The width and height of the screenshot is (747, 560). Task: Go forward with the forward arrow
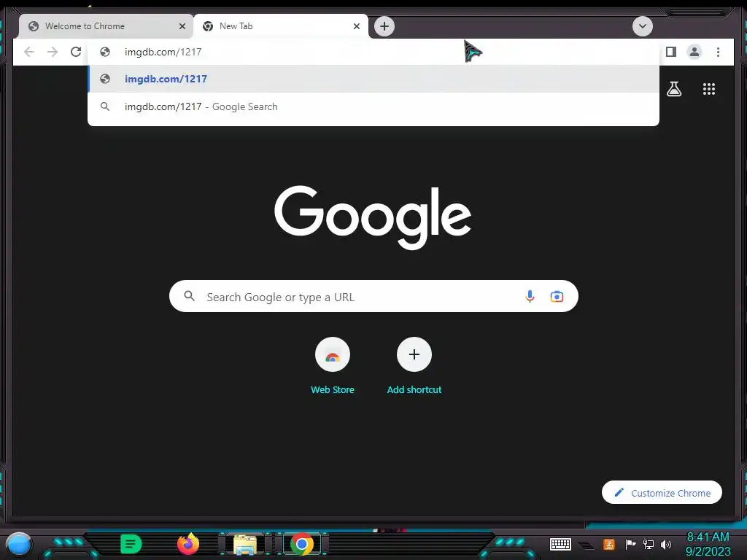(53, 52)
